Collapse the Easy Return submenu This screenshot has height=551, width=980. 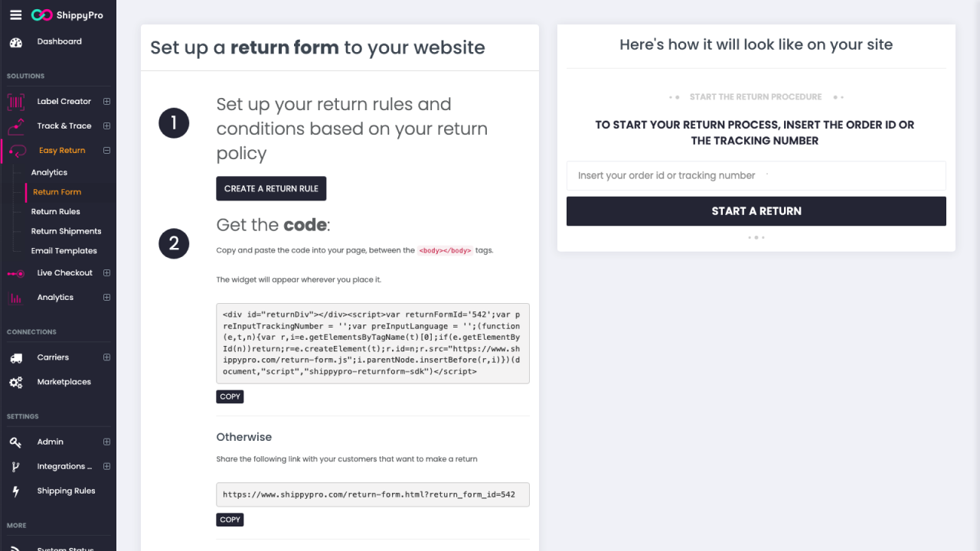point(106,151)
